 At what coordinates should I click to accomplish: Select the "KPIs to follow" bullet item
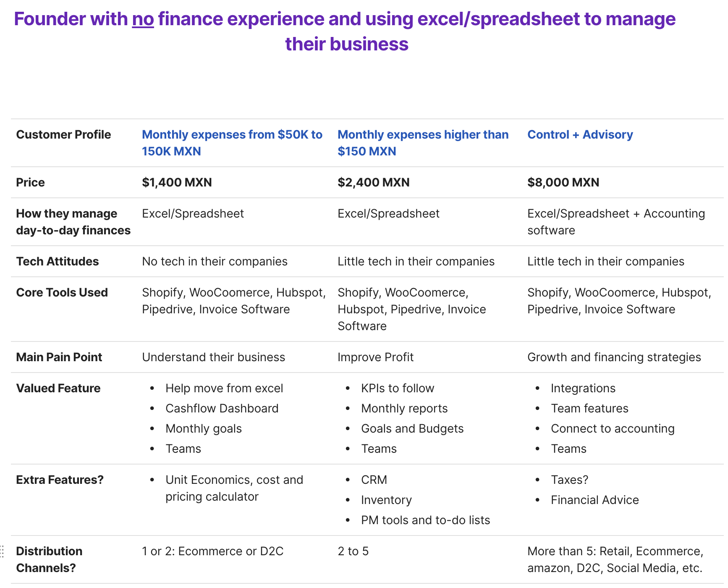[397, 388]
